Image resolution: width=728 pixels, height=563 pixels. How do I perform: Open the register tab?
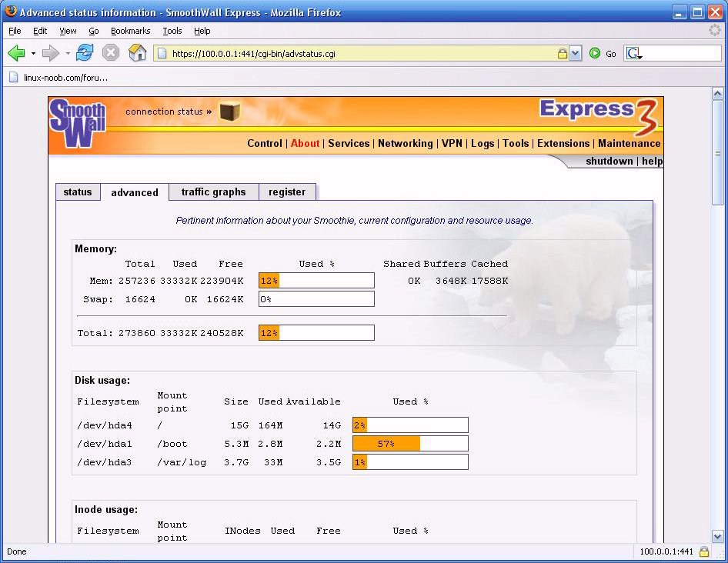287,192
